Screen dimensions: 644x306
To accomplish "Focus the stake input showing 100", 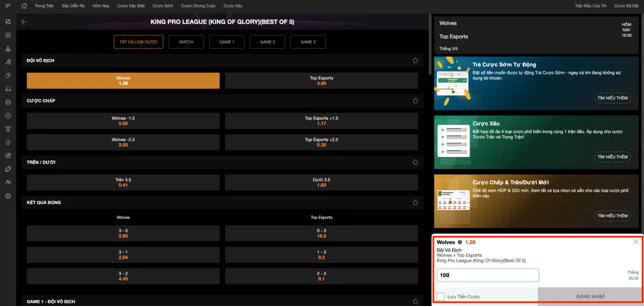I will (x=488, y=275).
